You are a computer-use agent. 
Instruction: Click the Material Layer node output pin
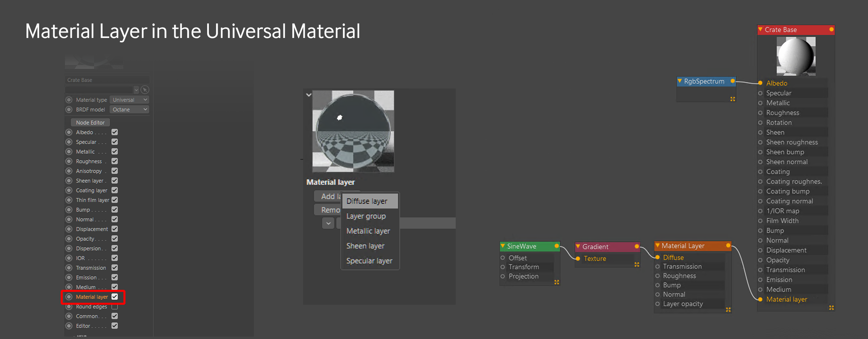[x=728, y=245]
